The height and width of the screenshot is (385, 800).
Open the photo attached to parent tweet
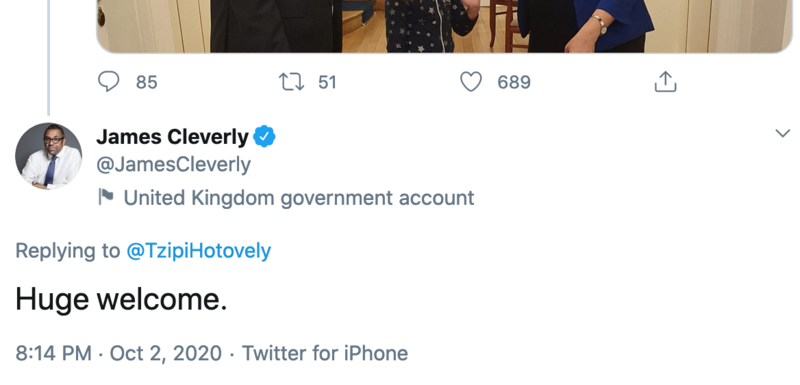445,26
